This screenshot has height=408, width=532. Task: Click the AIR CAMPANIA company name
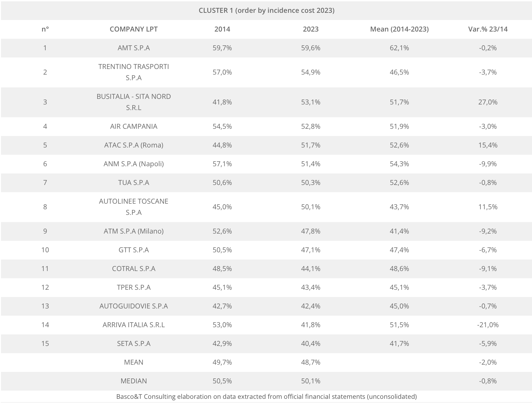tap(133, 126)
